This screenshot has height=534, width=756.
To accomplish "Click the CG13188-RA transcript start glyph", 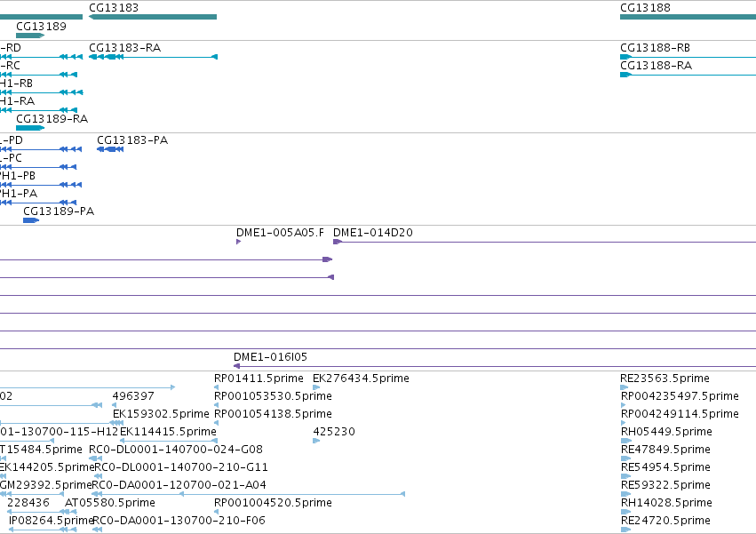I will (625, 75).
